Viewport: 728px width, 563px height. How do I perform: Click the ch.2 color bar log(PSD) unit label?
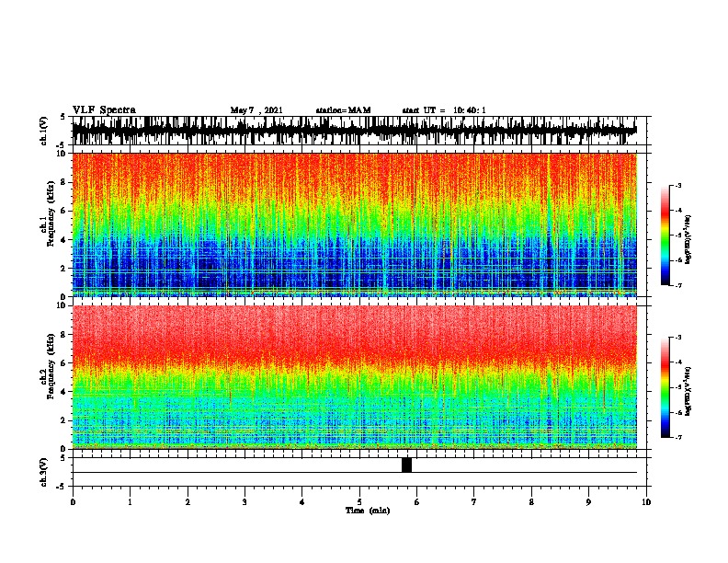point(688,391)
